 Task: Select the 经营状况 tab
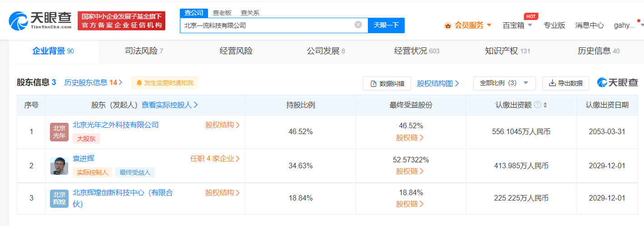coord(417,51)
